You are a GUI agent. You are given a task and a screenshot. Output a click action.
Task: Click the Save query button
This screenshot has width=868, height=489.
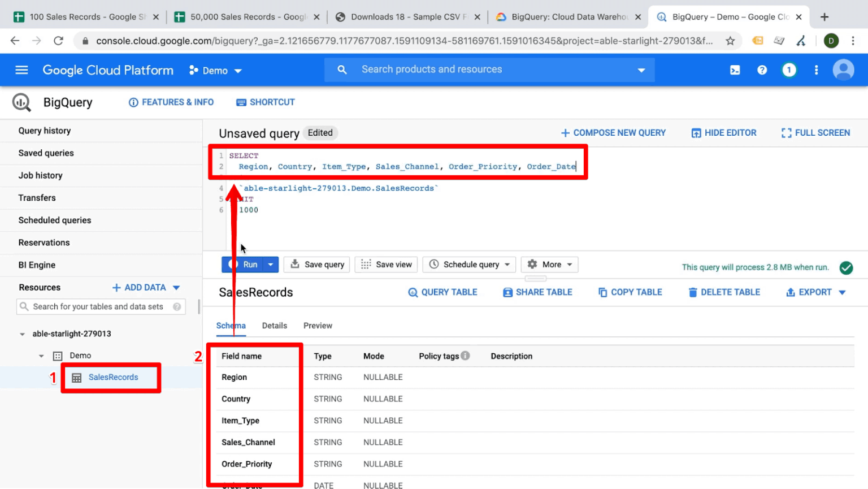(x=316, y=264)
